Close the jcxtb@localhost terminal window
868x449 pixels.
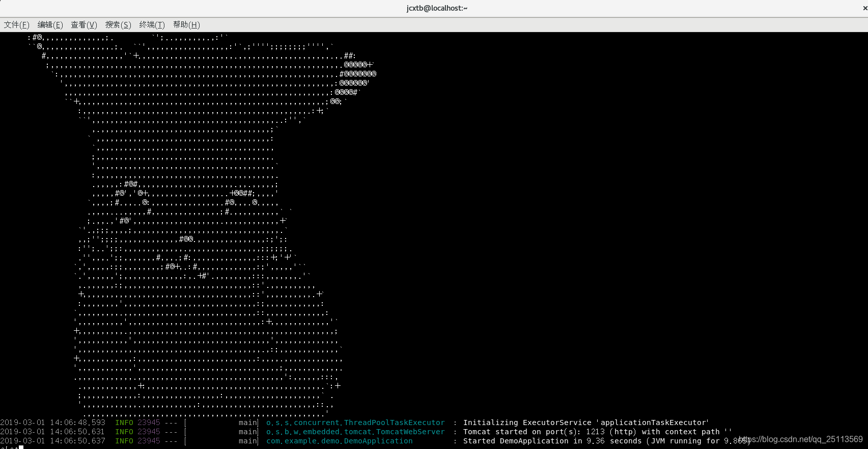(x=864, y=8)
